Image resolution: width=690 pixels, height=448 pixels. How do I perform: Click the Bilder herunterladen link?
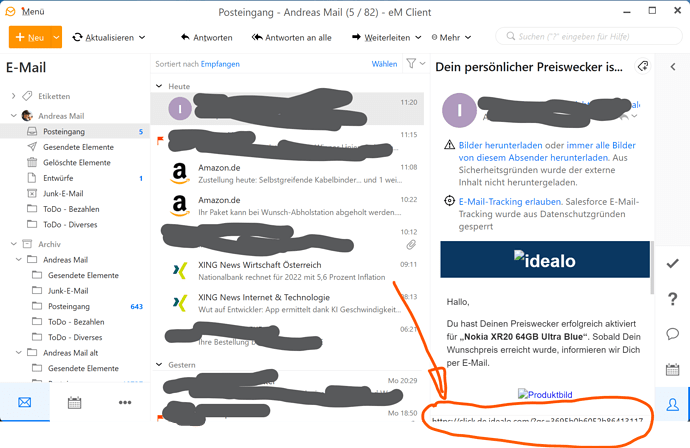[500, 145]
